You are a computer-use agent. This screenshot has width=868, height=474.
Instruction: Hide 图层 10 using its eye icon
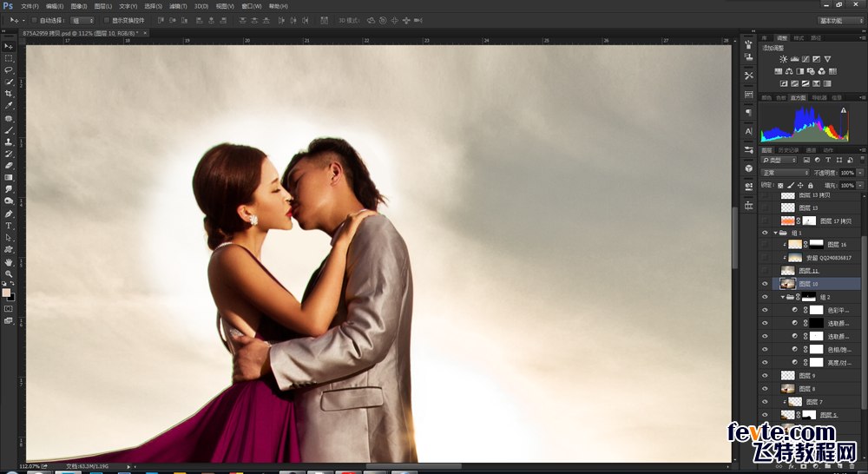pyautogui.click(x=765, y=284)
